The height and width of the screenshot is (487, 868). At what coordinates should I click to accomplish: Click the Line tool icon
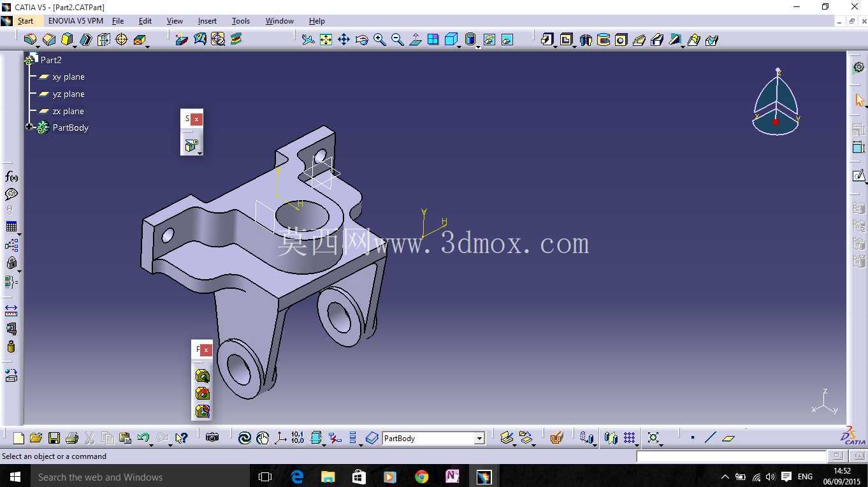(x=711, y=438)
